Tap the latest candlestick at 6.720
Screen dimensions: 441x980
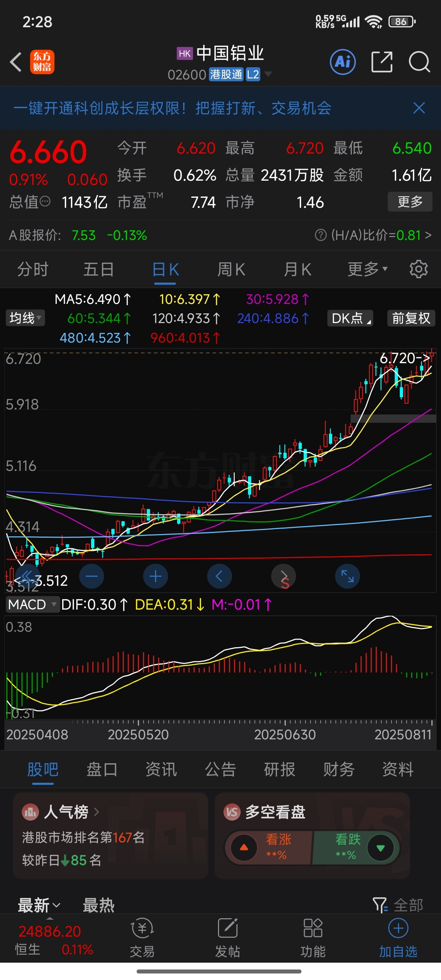(x=432, y=356)
